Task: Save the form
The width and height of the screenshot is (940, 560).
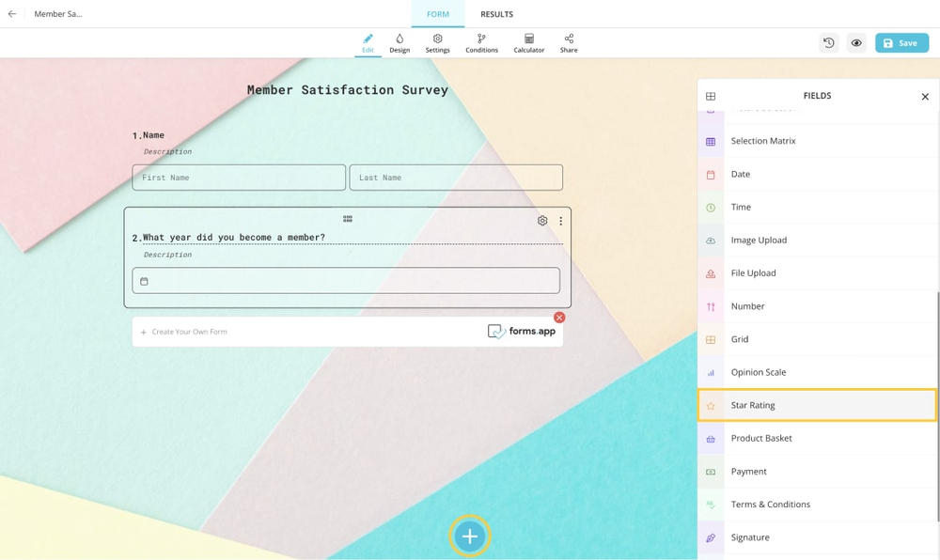Action: (901, 43)
